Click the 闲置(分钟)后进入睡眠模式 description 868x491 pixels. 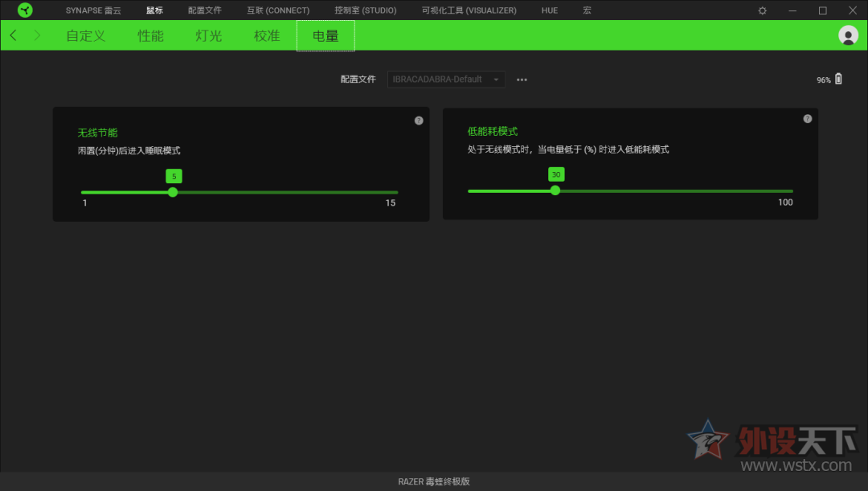[129, 150]
